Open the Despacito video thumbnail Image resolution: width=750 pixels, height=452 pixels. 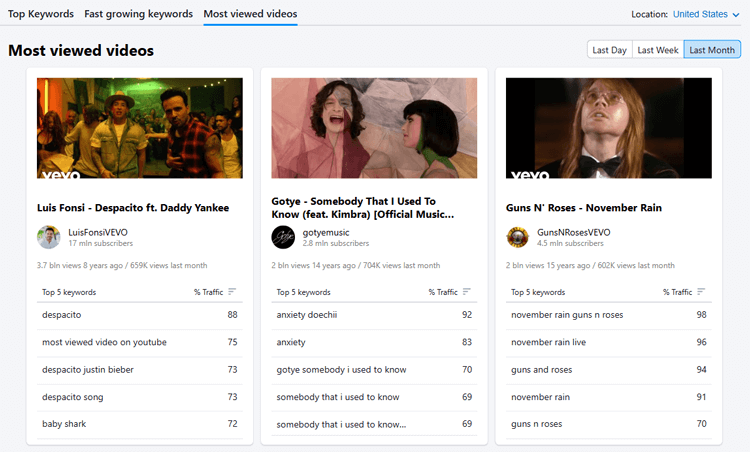pyautogui.click(x=140, y=128)
